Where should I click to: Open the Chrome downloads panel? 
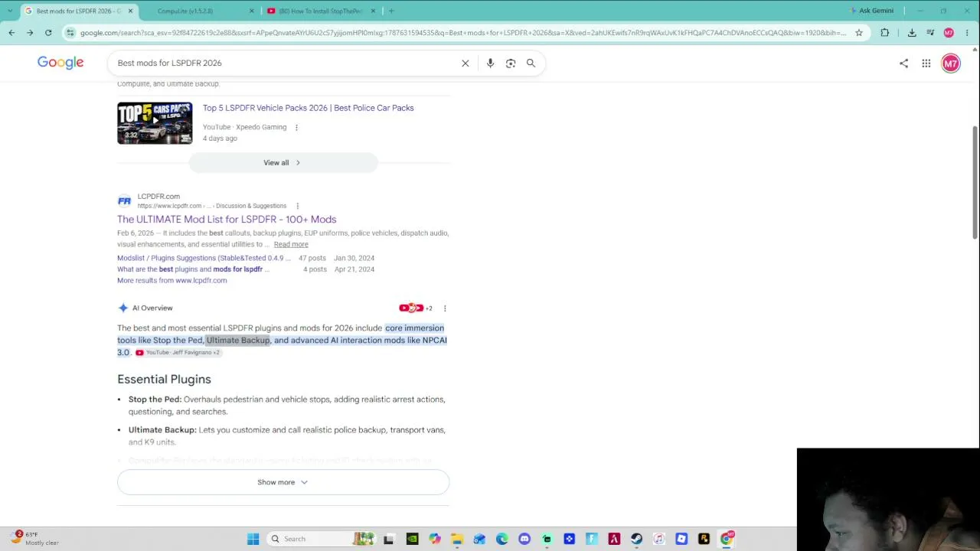click(x=912, y=33)
